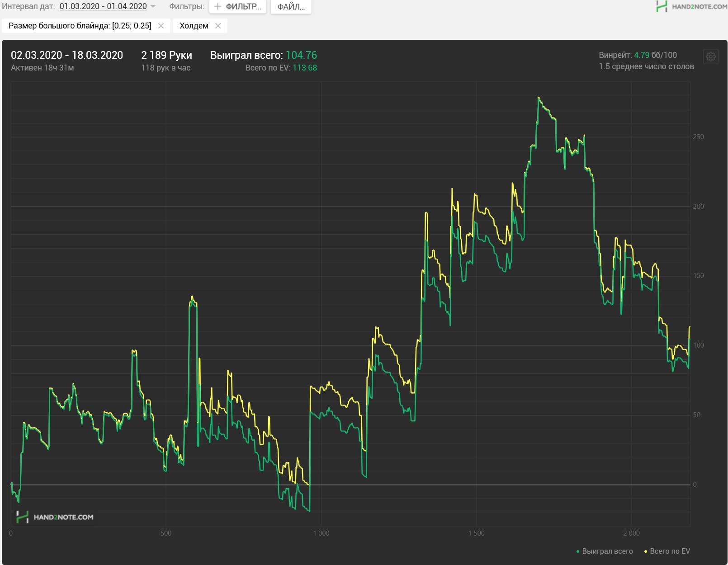The height and width of the screenshot is (565, 728).
Task: Click the 0 y-axis label
Action: point(695,485)
